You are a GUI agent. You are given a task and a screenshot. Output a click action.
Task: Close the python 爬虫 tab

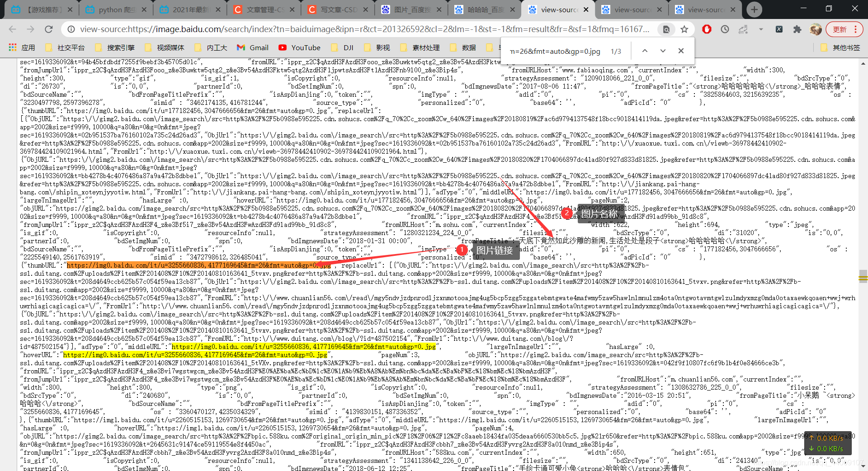coord(144,9)
